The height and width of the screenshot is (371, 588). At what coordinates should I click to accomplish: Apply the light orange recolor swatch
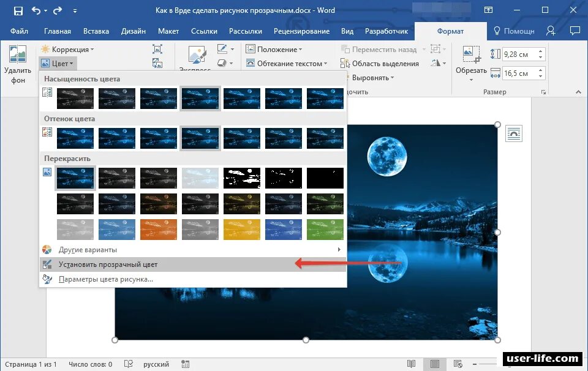pyautogui.click(x=158, y=230)
